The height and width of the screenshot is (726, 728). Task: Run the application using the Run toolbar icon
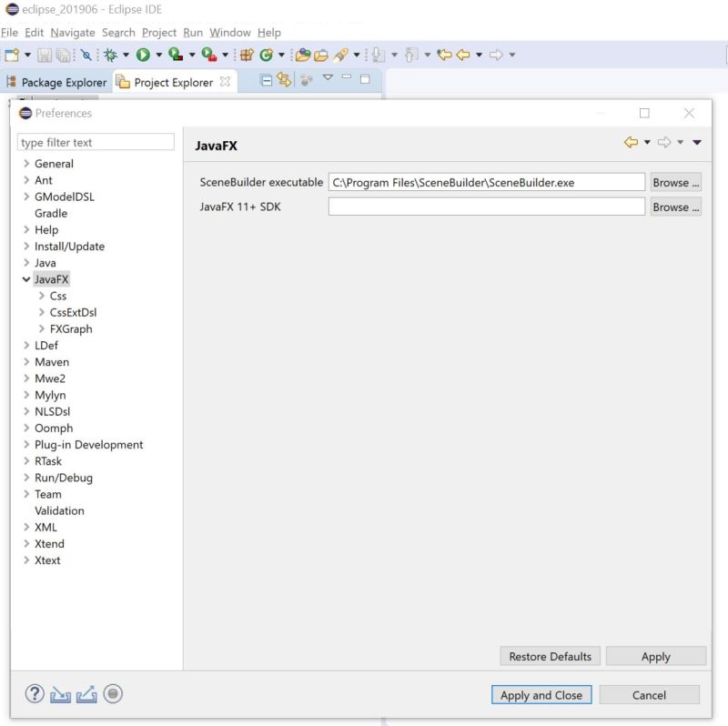[x=143, y=55]
